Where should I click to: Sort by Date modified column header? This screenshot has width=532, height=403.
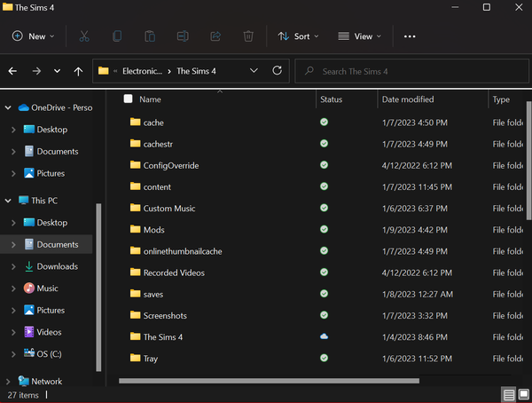pyautogui.click(x=408, y=99)
